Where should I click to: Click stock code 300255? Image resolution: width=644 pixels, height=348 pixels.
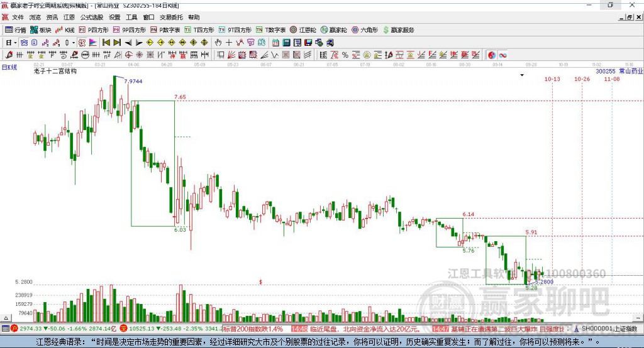[x=606, y=71]
